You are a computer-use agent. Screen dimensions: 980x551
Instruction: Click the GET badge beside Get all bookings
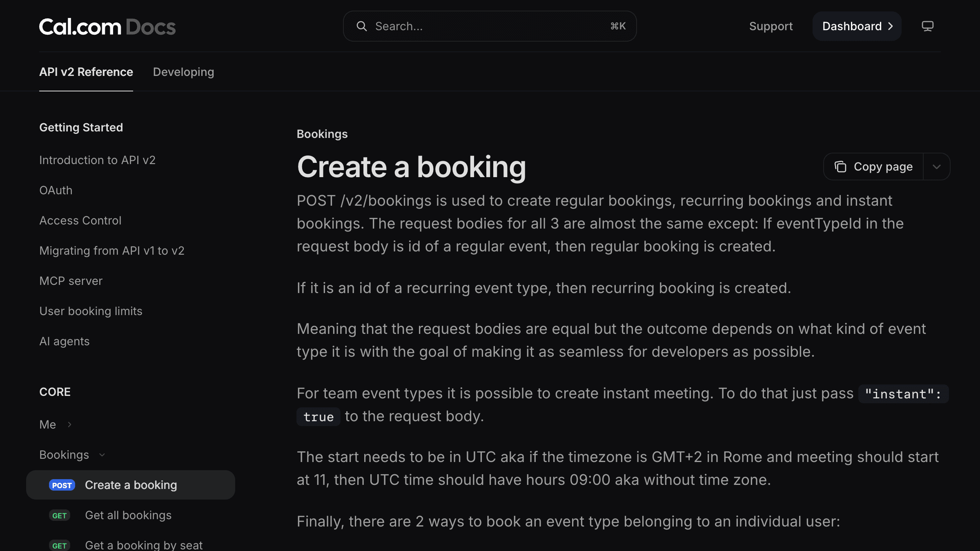60,515
